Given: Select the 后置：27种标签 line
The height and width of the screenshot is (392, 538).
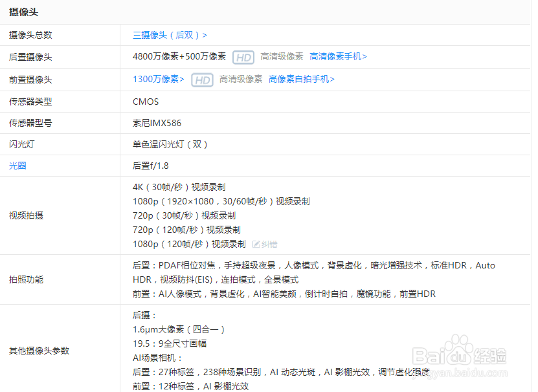Looking at the screenshot, I should click(x=282, y=372).
